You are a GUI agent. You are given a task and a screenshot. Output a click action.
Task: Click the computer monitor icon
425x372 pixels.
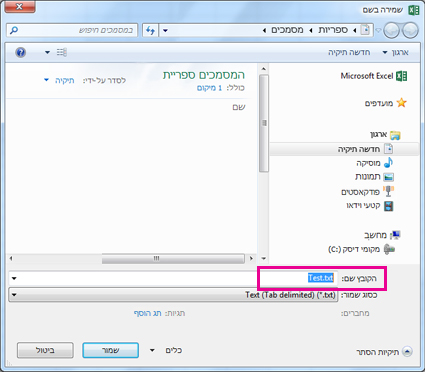pyautogui.click(x=395, y=235)
